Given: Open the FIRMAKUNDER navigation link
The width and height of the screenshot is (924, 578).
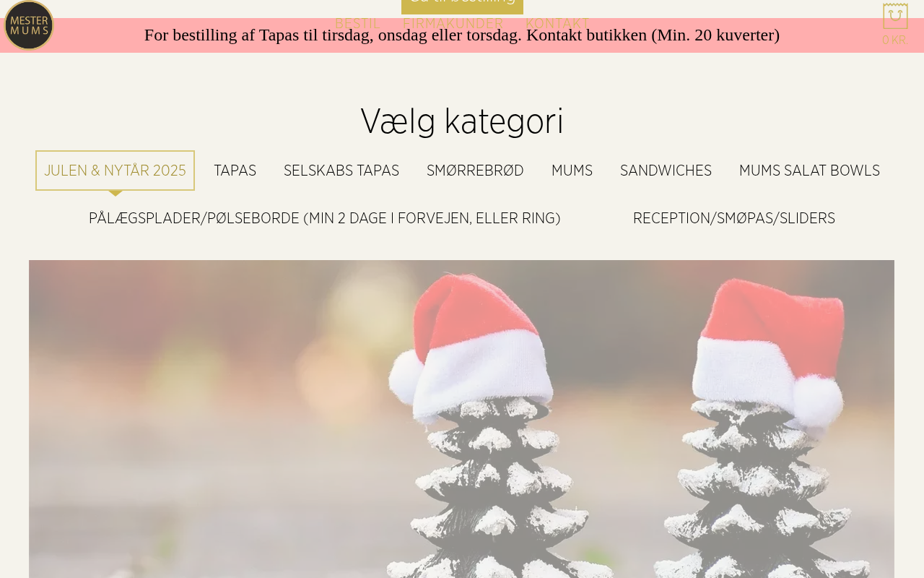Looking at the screenshot, I should point(453,24).
